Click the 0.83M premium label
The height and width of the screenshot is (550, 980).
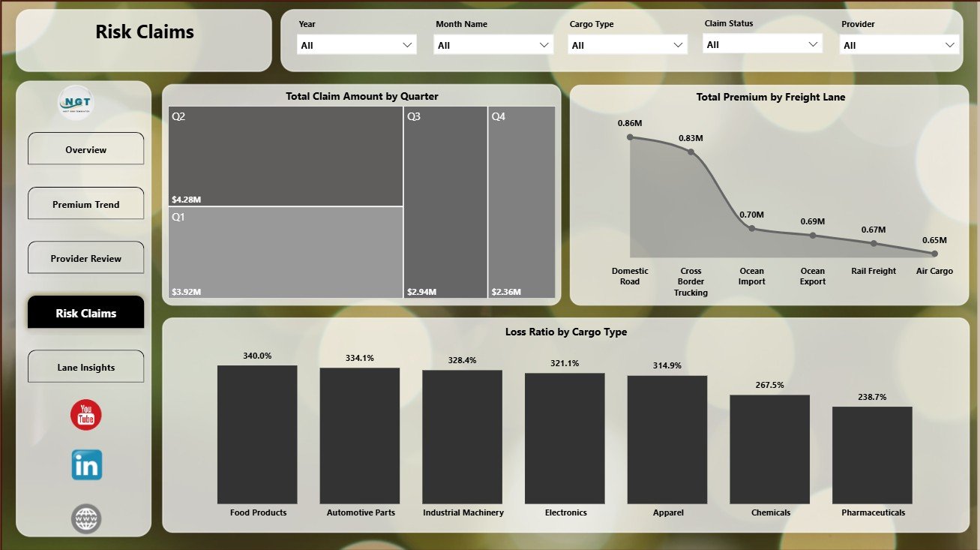[x=691, y=138]
